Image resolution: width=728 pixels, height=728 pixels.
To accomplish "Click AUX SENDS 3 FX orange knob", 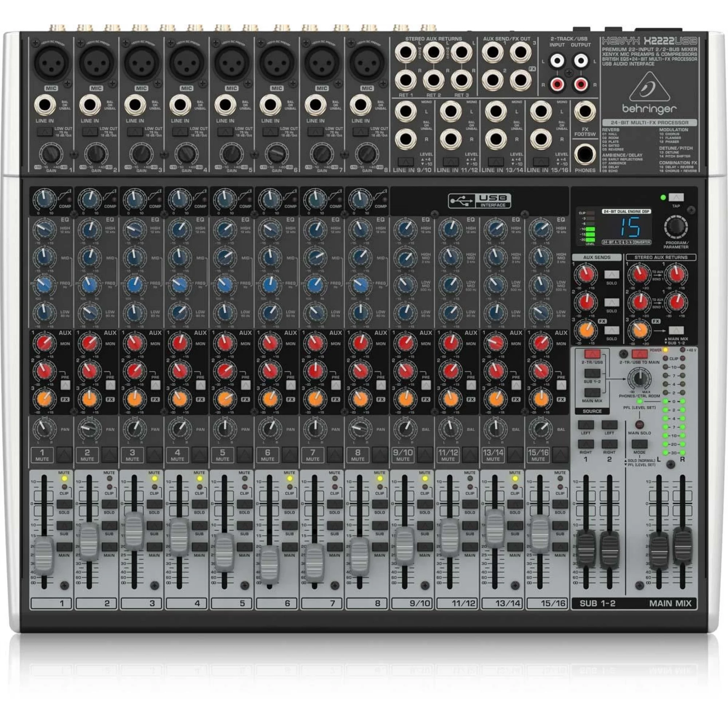I will click(x=585, y=330).
